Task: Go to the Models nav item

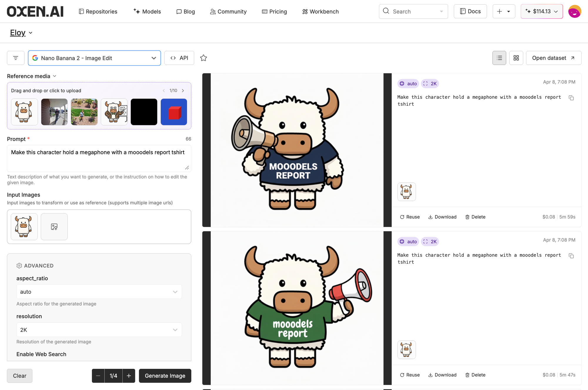Action: 147,11
